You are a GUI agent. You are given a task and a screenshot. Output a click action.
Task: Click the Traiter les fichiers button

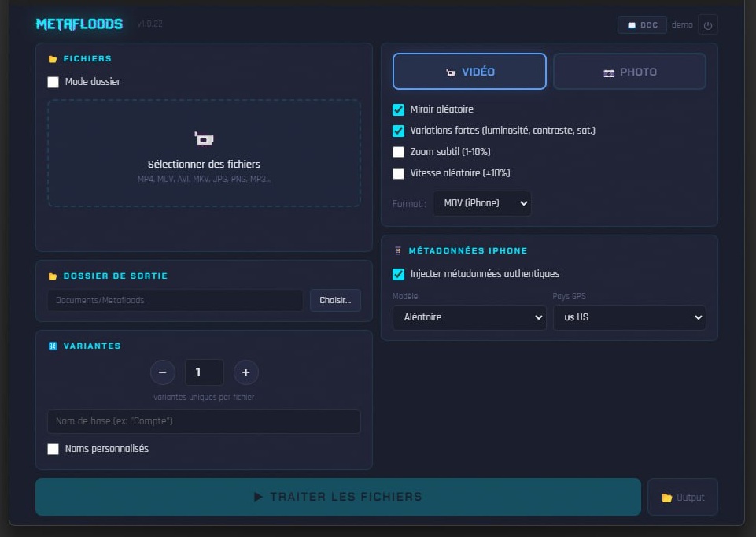[338, 497]
